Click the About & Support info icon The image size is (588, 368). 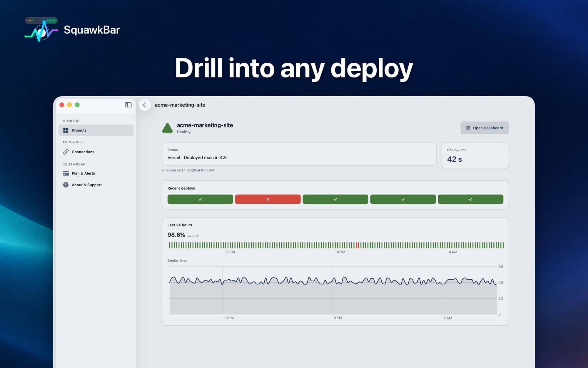pos(66,185)
